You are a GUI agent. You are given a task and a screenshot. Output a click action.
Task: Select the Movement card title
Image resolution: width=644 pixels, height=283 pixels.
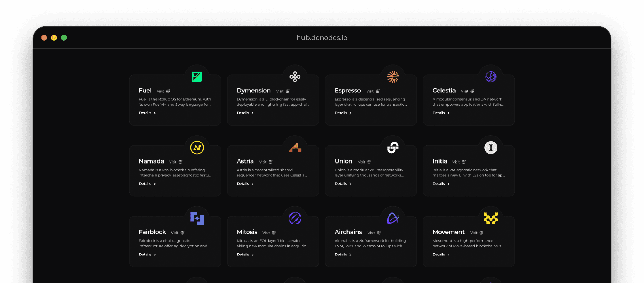click(449, 232)
